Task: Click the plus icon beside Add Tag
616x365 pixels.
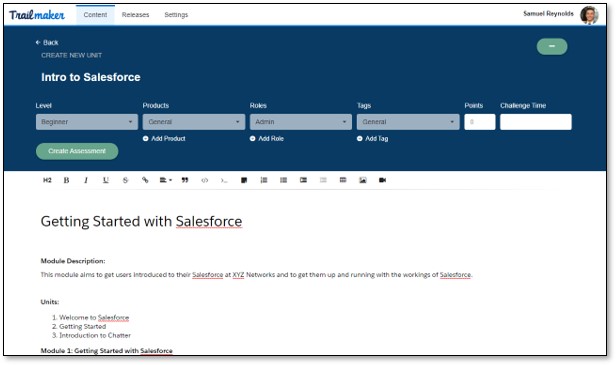Action: 359,139
